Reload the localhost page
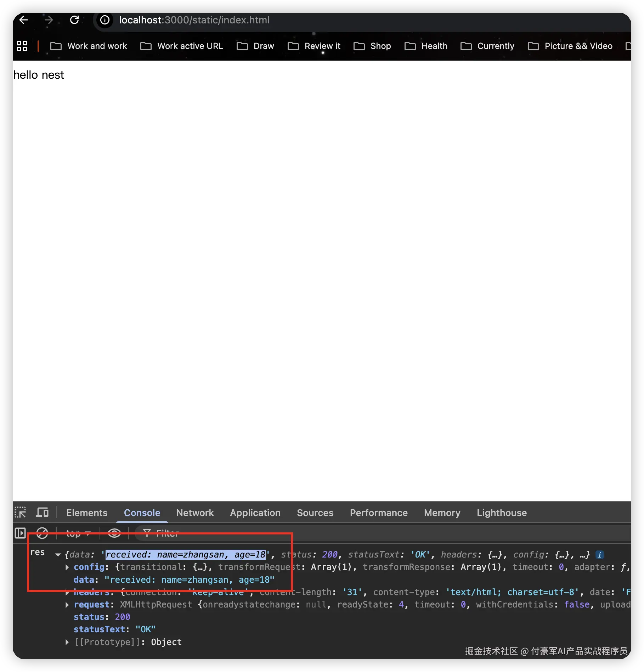Screen dimensions: 644x672 coord(74,20)
